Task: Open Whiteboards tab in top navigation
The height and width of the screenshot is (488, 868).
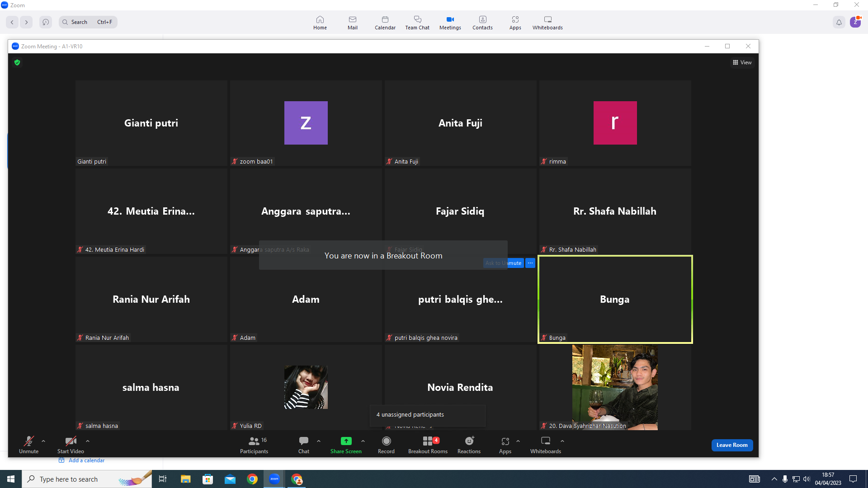Action: pos(547,23)
